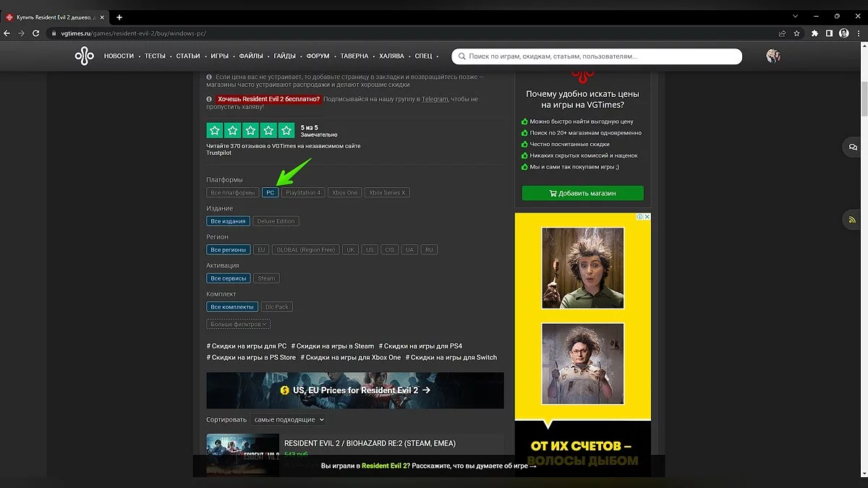Open the sort dropdown самые подходящие

(289, 419)
